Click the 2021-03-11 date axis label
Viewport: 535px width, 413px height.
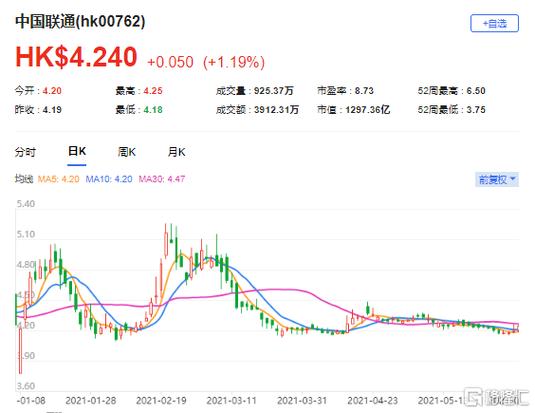point(231,400)
